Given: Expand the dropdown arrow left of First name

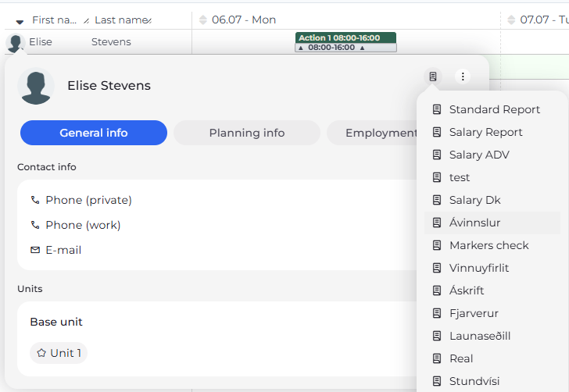Looking at the screenshot, I should [20, 22].
